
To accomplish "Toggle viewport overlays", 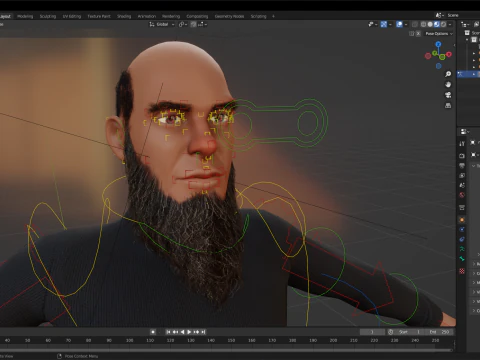I will 399,24.
